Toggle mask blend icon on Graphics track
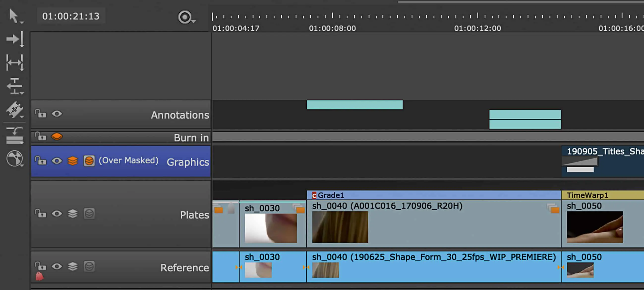The image size is (644, 290). click(x=89, y=161)
